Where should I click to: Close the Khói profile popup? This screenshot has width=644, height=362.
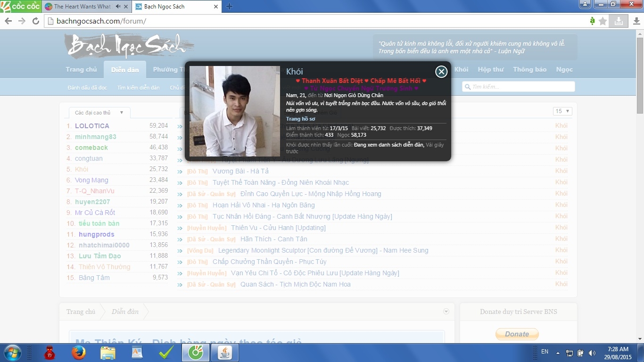(441, 72)
